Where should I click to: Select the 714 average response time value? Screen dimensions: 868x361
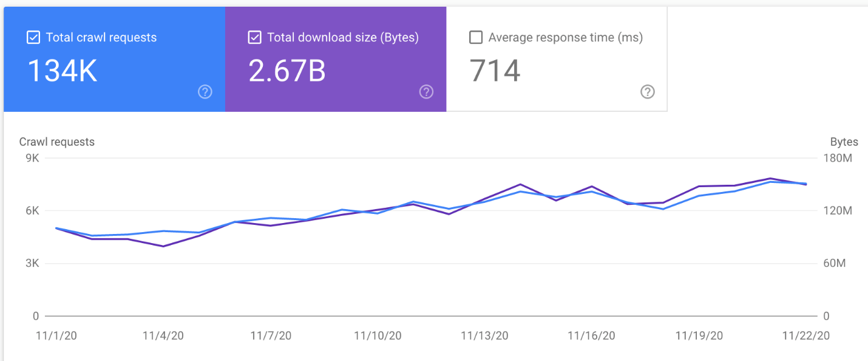(495, 70)
